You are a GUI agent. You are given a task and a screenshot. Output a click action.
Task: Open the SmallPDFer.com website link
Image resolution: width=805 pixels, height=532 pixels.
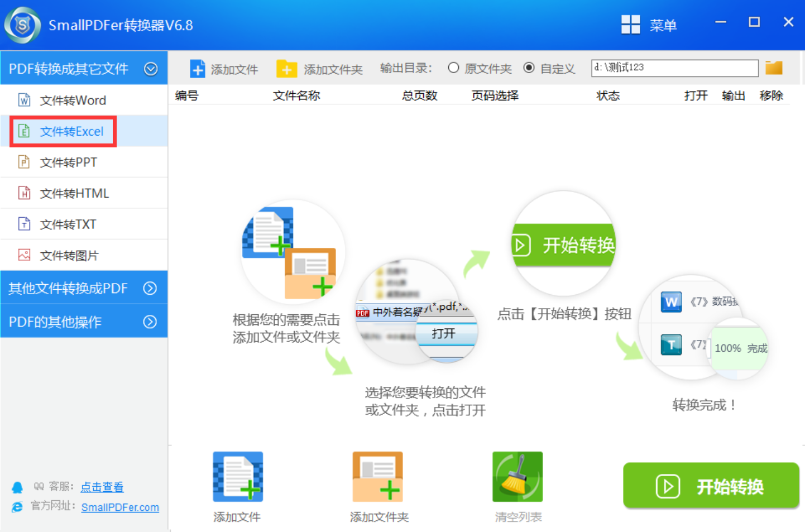click(120, 507)
